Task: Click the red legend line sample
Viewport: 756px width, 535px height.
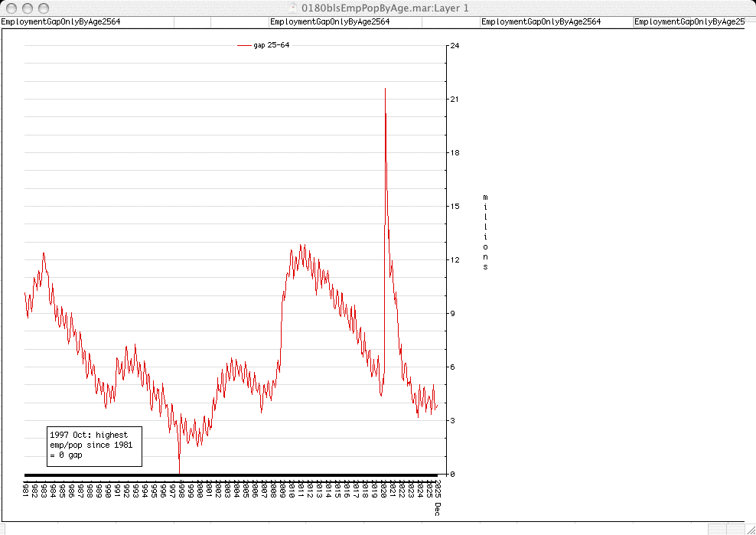Action: click(x=244, y=46)
